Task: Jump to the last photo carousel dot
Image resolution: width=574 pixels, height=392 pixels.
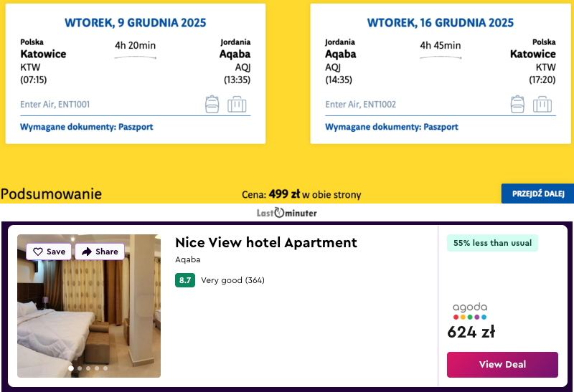Action: point(105,368)
